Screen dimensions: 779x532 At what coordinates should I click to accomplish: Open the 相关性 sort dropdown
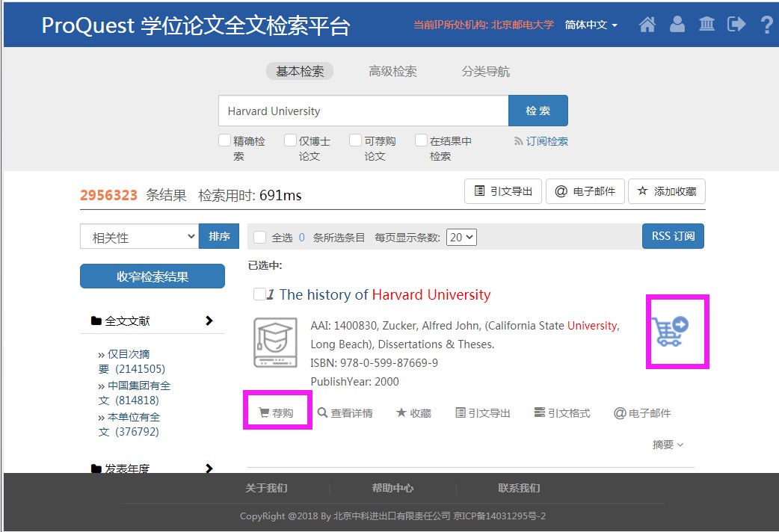click(x=140, y=236)
